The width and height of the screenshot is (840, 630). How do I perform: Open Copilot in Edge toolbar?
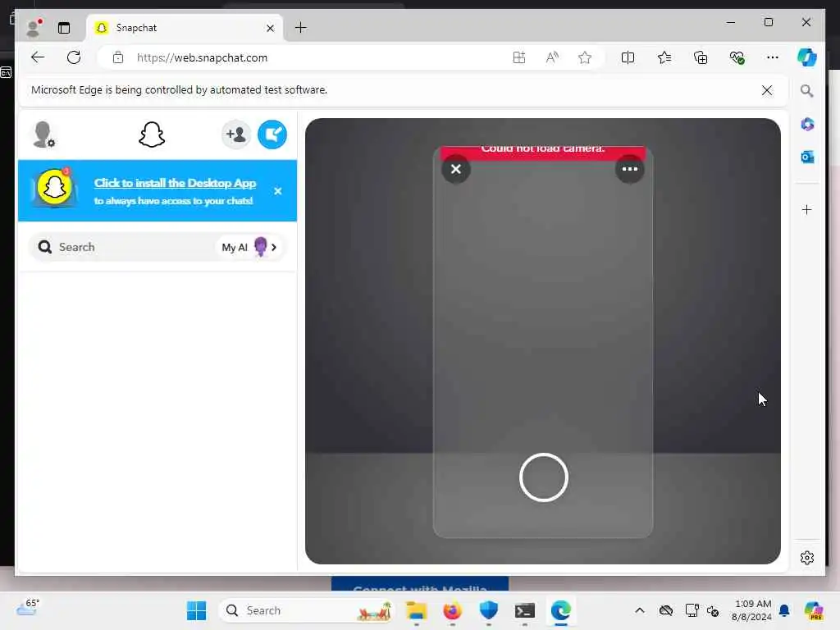[x=807, y=57]
